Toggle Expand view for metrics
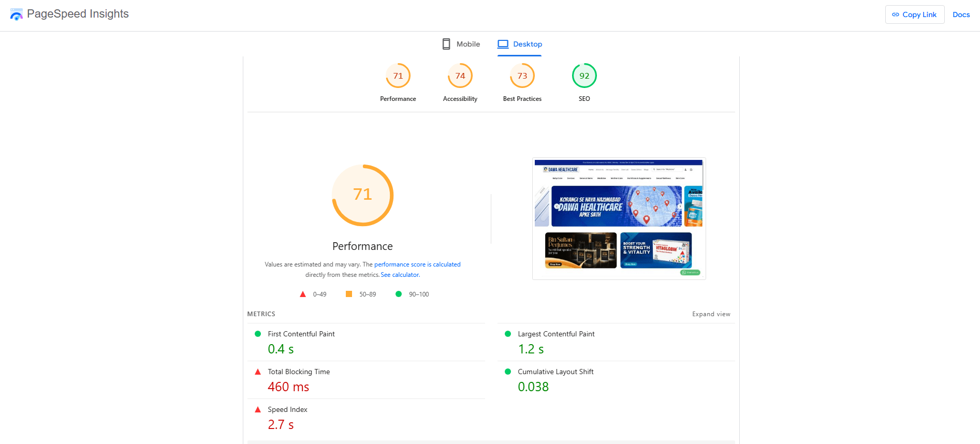The width and height of the screenshot is (980, 444). pyautogui.click(x=711, y=314)
